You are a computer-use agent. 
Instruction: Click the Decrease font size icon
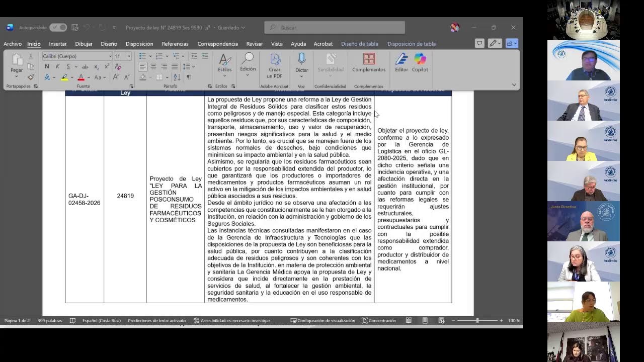[126, 77]
